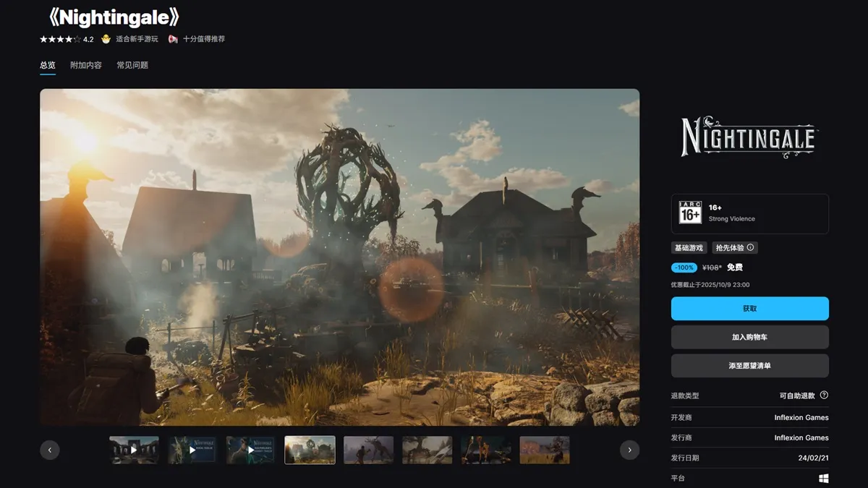Click the -100% discount badge

(684, 267)
